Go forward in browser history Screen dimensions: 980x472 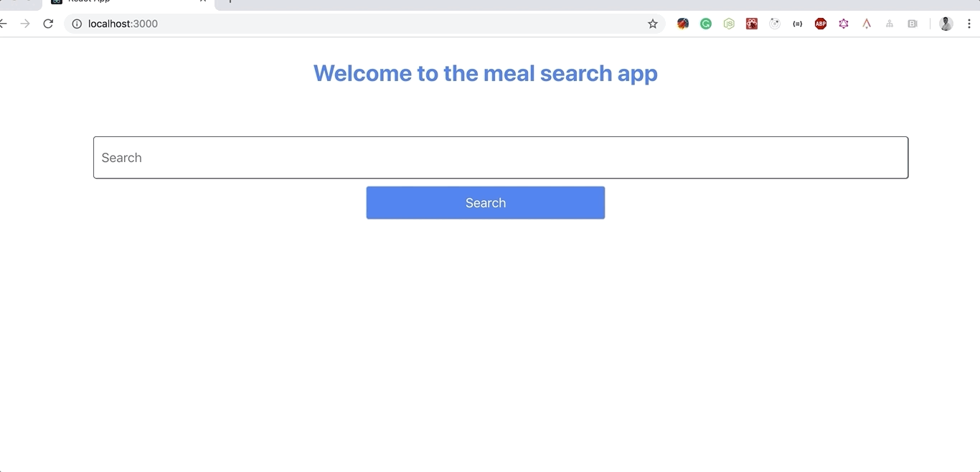pyautogui.click(x=25, y=24)
